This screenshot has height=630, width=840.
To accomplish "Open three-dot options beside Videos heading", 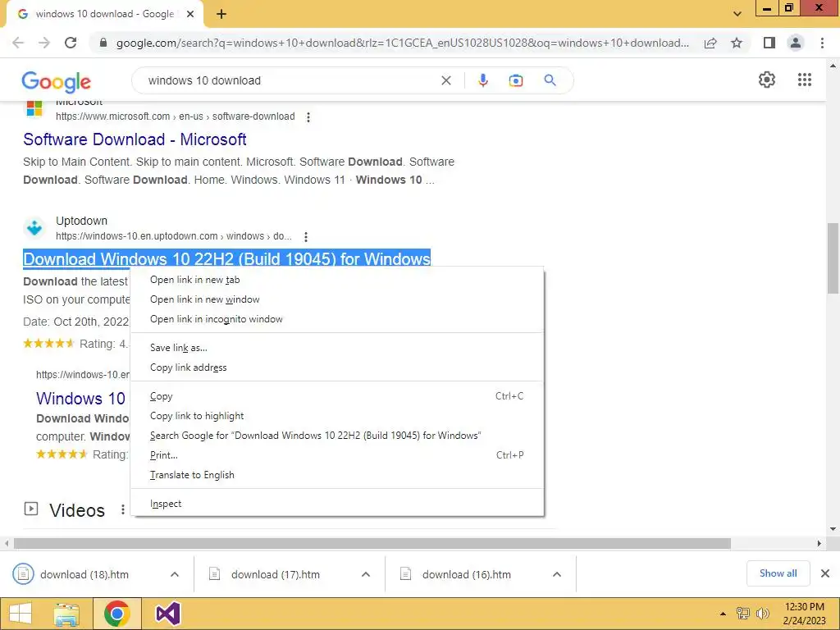I will 123,509.
